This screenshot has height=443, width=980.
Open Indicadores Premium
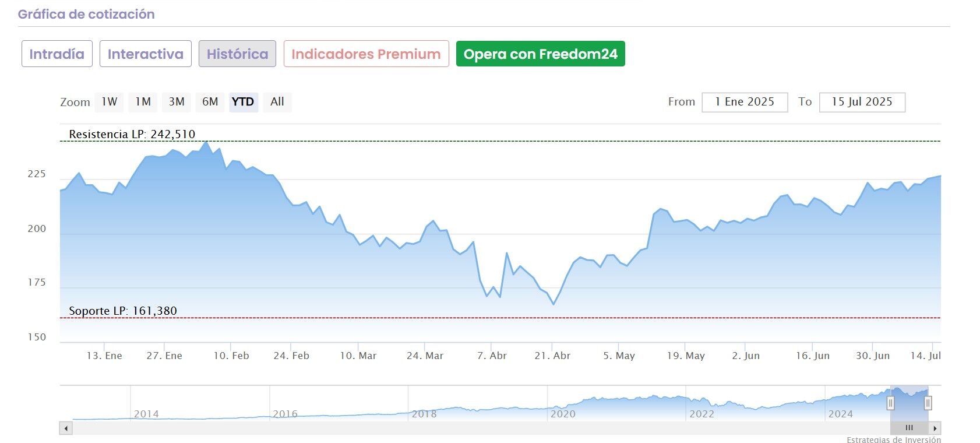pyautogui.click(x=366, y=54)
